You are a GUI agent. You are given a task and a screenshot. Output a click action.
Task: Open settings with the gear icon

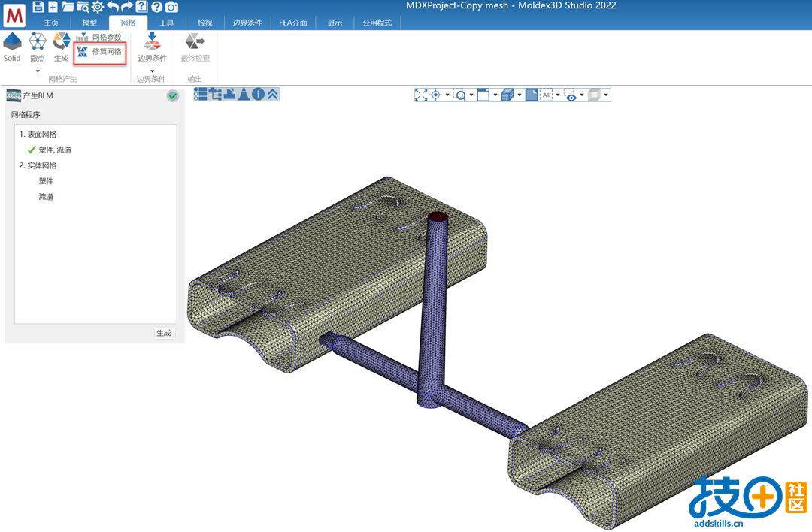pyautogui.click(x=97, y=7)
